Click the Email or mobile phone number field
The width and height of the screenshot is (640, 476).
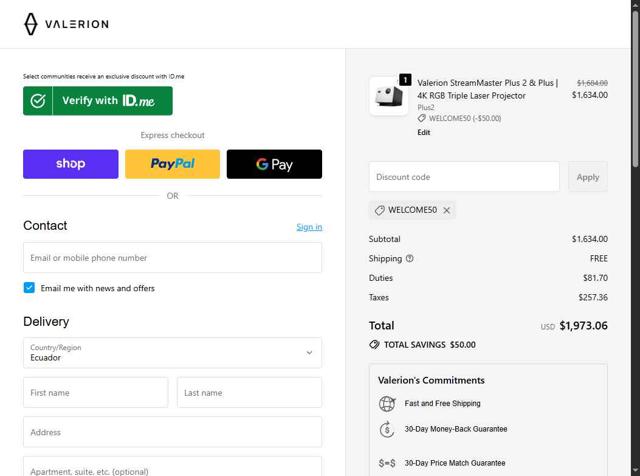pos(172,258)
